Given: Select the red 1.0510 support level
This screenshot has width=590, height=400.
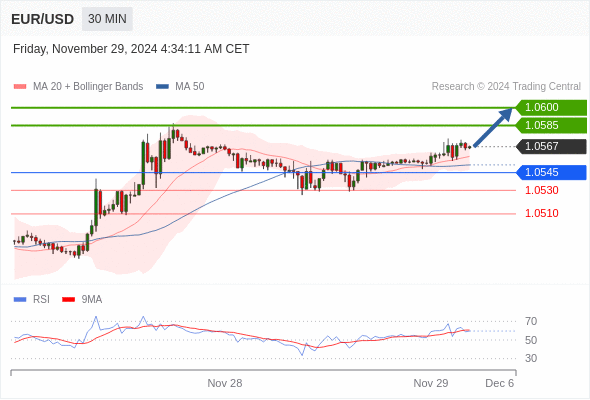Looking at the screenshot, I should (542, 213).
